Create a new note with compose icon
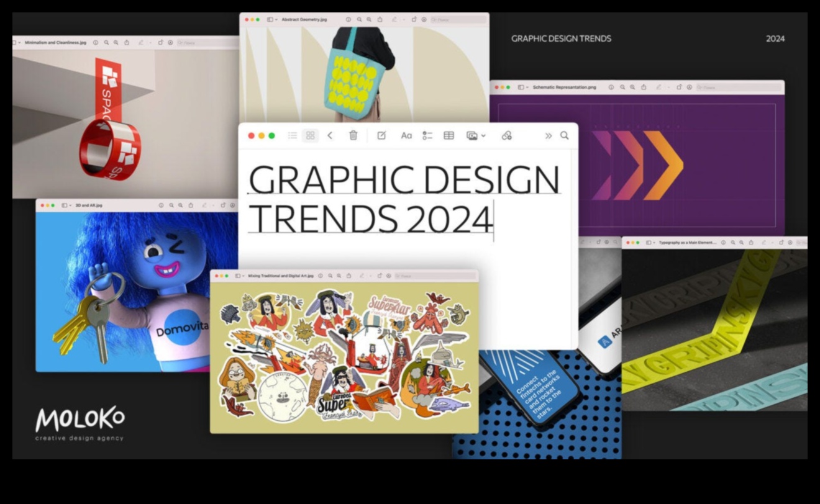 [381, 135]
